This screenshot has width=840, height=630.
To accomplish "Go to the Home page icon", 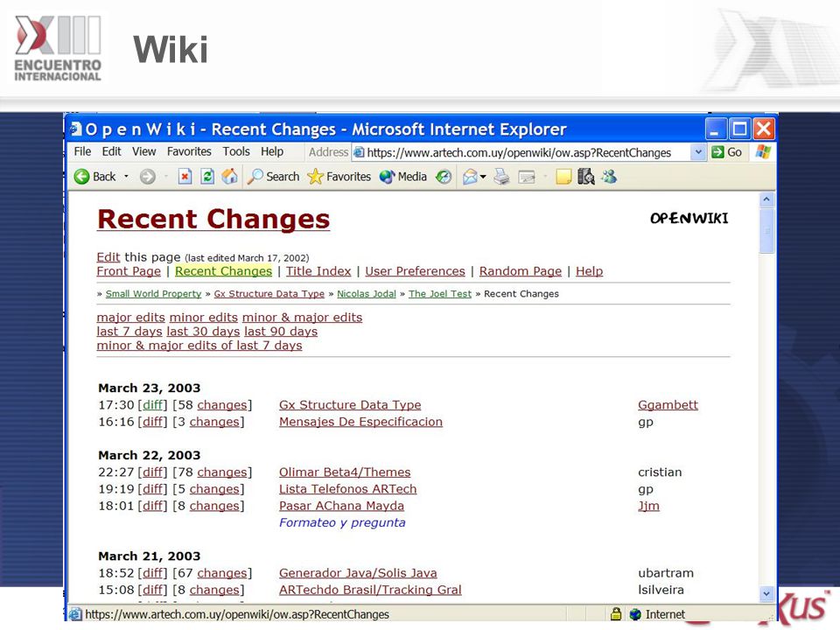I will (x=230, y=176).
